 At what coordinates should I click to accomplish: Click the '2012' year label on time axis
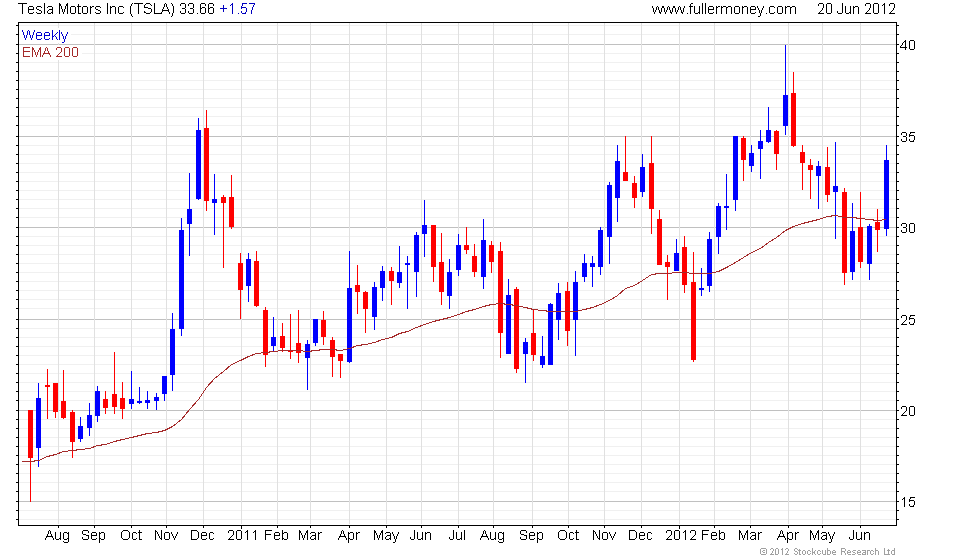[x=681, y=536]
